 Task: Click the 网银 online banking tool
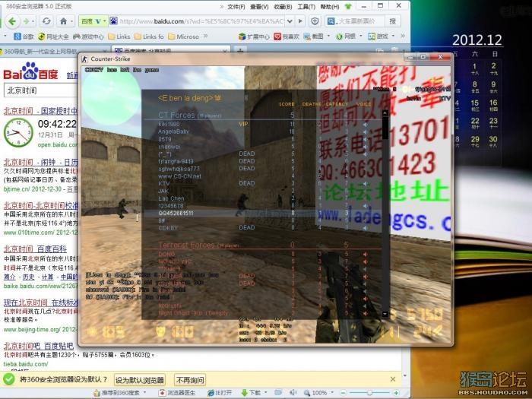point(345,36)
